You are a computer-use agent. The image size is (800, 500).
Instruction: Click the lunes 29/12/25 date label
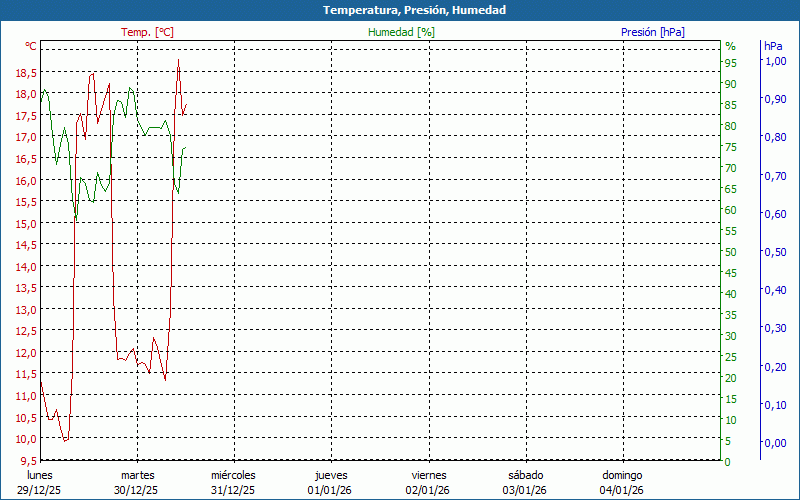(x=40, y=483)
